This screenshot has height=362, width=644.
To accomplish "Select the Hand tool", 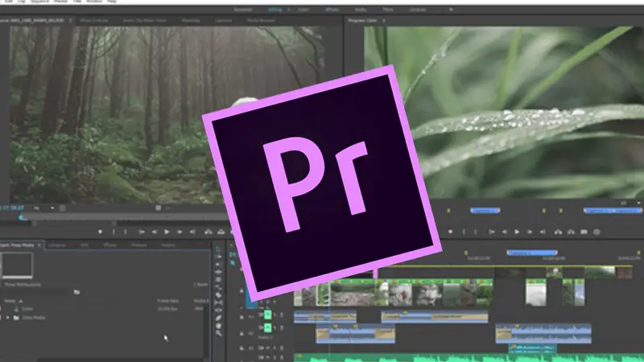I will pos(218,326).
